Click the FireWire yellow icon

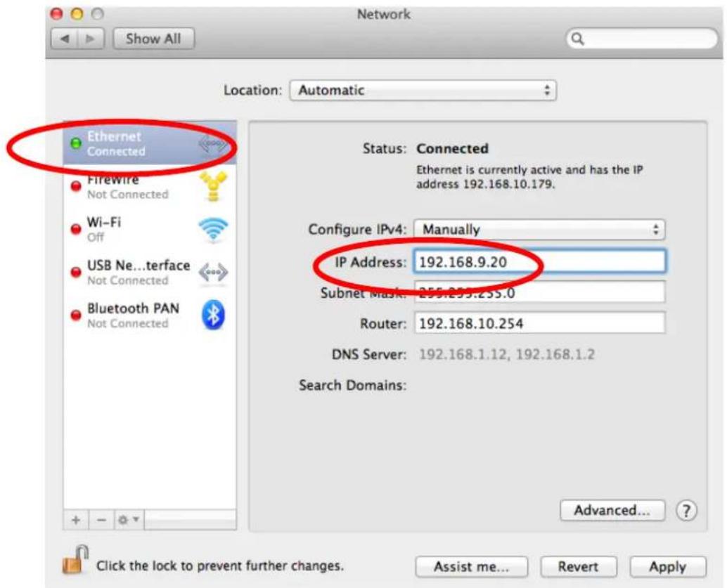click(x=213, y=186)
